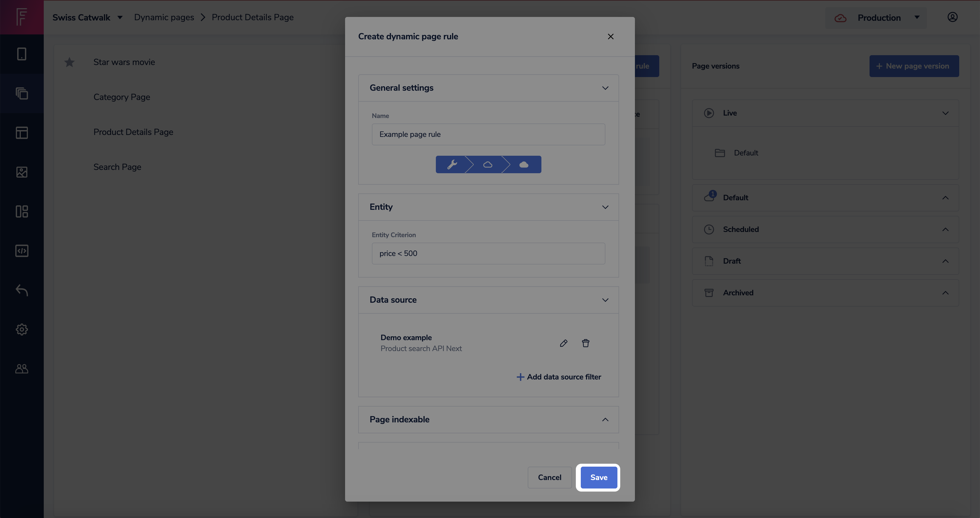The width and height of the screenshot is (980, 518).
Task: Collapse the Data source section
Action: coord(605,300)
